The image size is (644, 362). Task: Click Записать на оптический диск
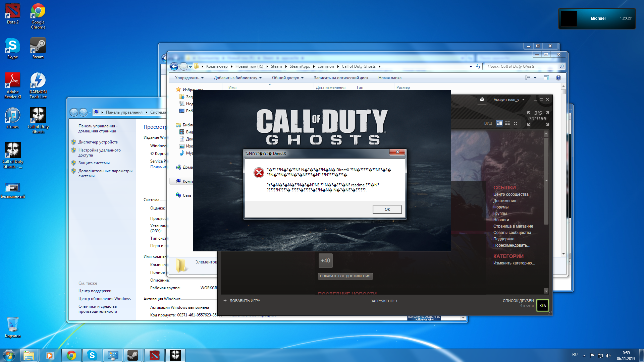pos(341,78)
